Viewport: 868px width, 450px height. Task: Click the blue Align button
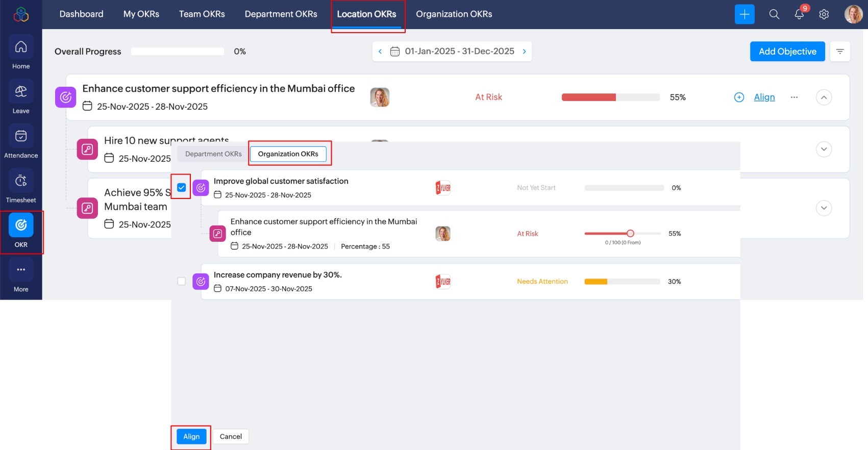[191, 436]
